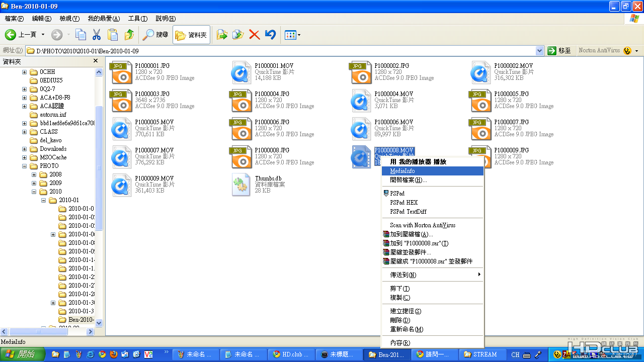Open the address bar dropdown arrow
The width and height of the screenshot is (644, 362).
[x=540, y=51]
